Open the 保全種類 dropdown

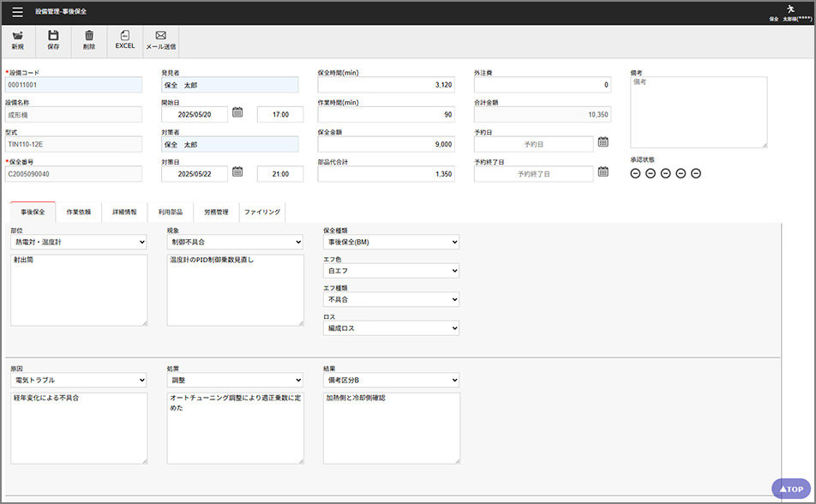(392, 242)
